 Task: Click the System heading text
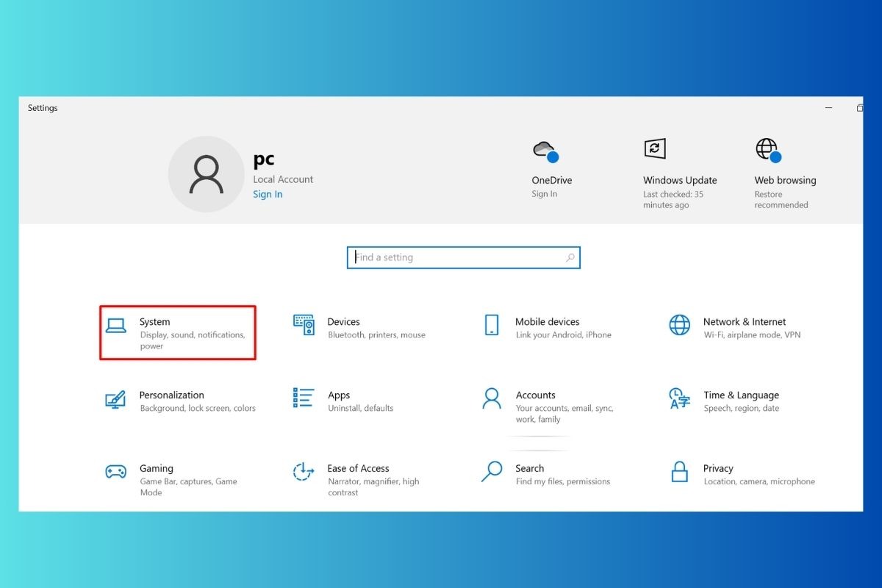154,322
